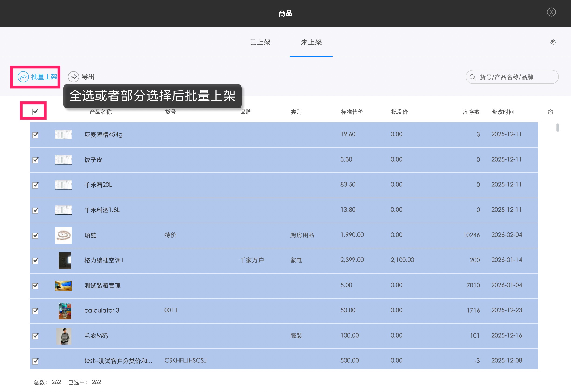Select the 未上架 tab
This screenshot has height=392, width=571.
[x=311, y=42]
